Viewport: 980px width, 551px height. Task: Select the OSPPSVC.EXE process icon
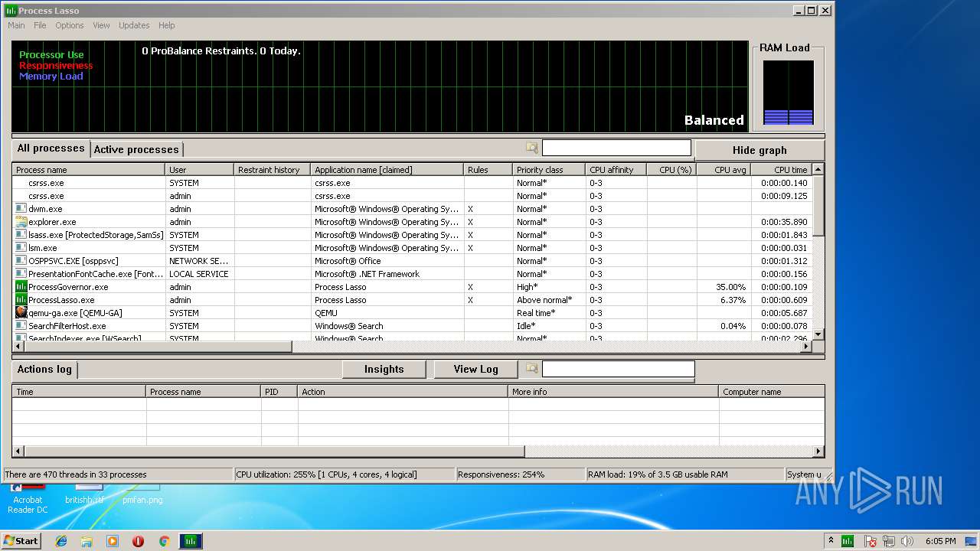coord(21,261)
